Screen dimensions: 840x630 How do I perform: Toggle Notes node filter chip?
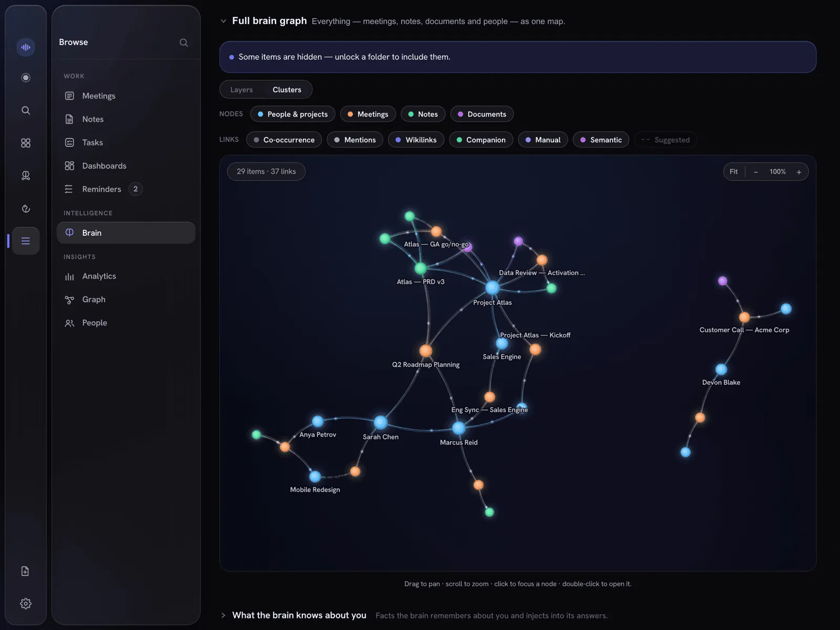point(423,114)
